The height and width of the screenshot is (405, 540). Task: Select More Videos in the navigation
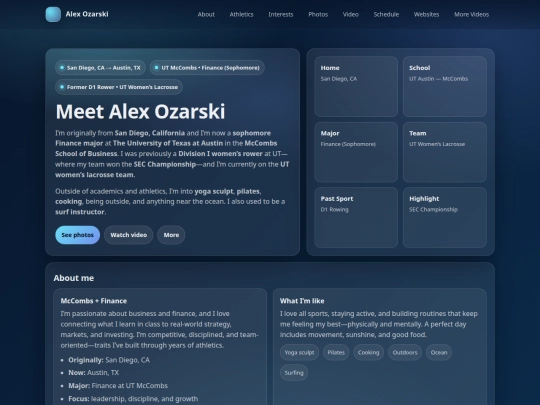(x=471, y=14)
